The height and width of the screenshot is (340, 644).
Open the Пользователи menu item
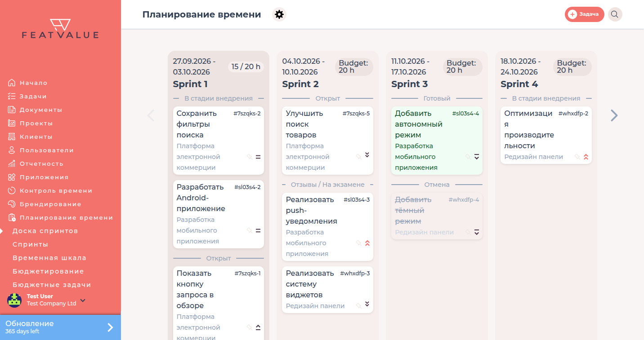(46, 150)
